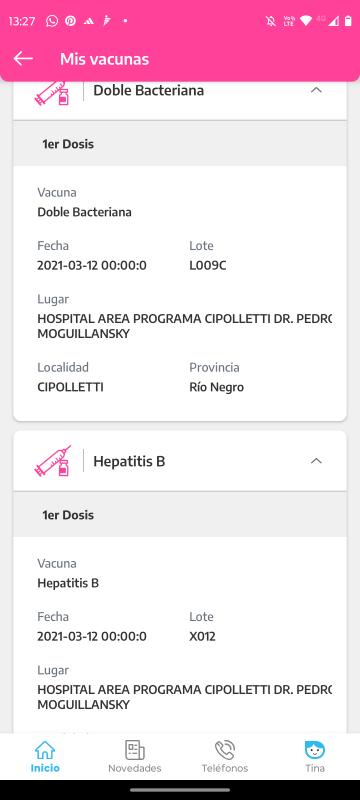The width and height of the screenshot is (360, 800).
Task: Collapse the Doble Bacteriana section chevron
Action: (316, 90)
